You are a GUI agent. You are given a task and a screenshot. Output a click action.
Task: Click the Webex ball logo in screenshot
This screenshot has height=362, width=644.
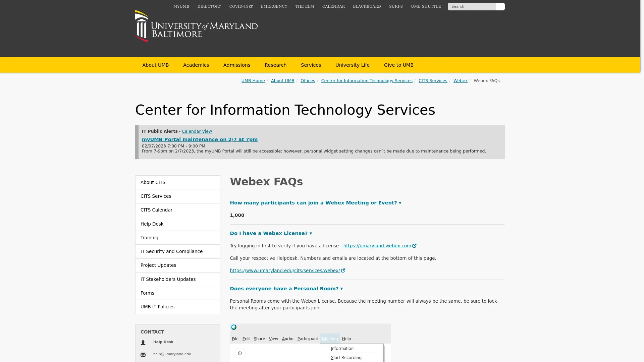(x=234, y=327)
